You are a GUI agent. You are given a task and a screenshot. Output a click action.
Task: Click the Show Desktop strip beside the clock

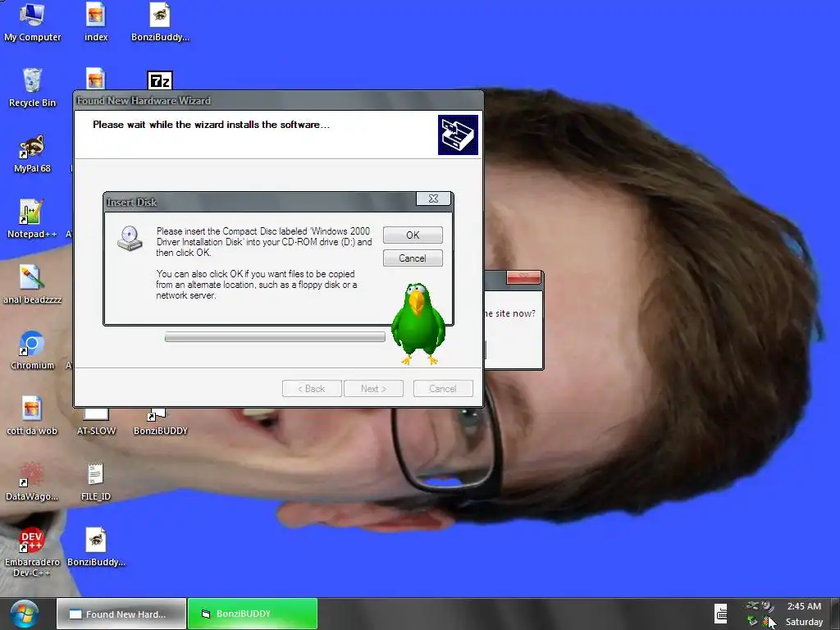[835, 614]
